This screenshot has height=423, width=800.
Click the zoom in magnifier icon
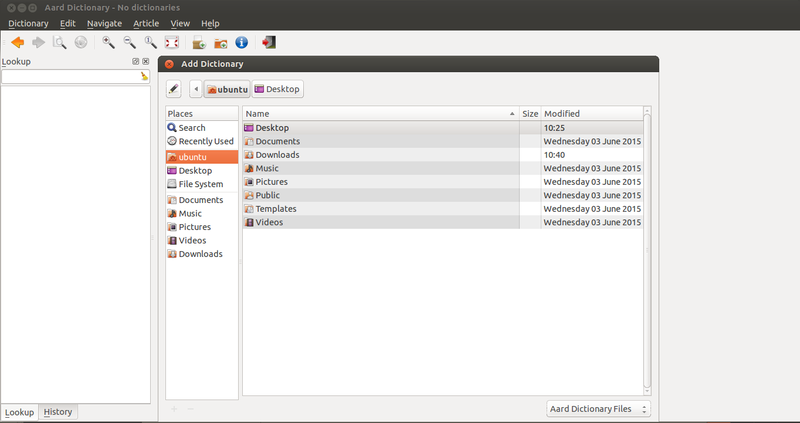click(108, 42)
